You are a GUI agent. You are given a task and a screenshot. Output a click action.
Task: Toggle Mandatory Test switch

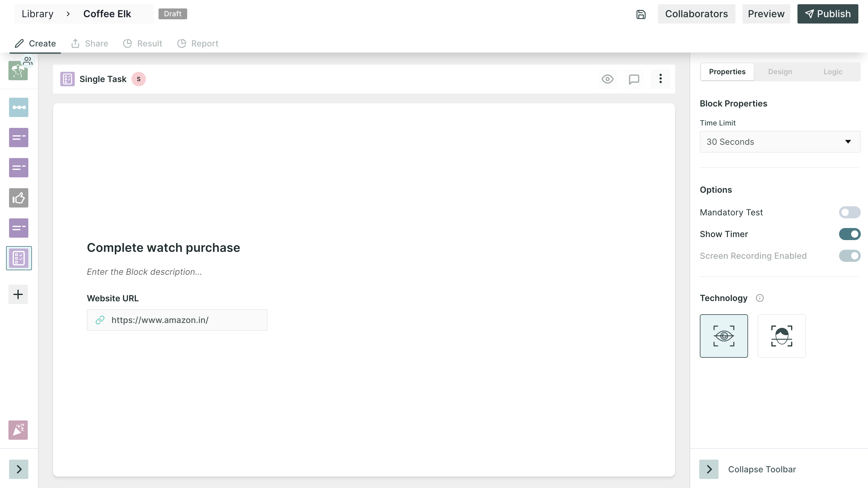click(x=850, y=212)
